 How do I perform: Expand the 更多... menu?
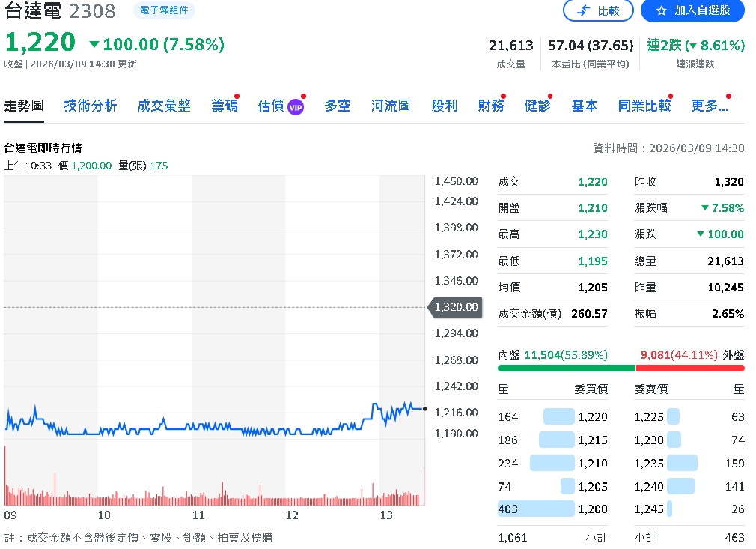pyautogui.click(x=710, y=106)
